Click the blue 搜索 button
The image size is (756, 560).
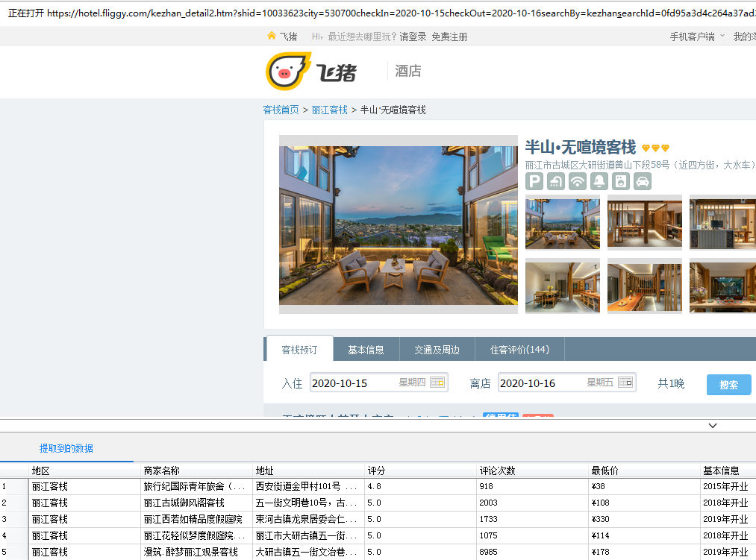728,385
